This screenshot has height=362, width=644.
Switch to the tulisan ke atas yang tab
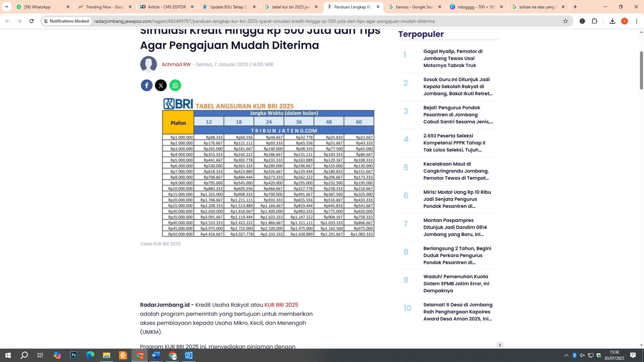click(539, 7)
